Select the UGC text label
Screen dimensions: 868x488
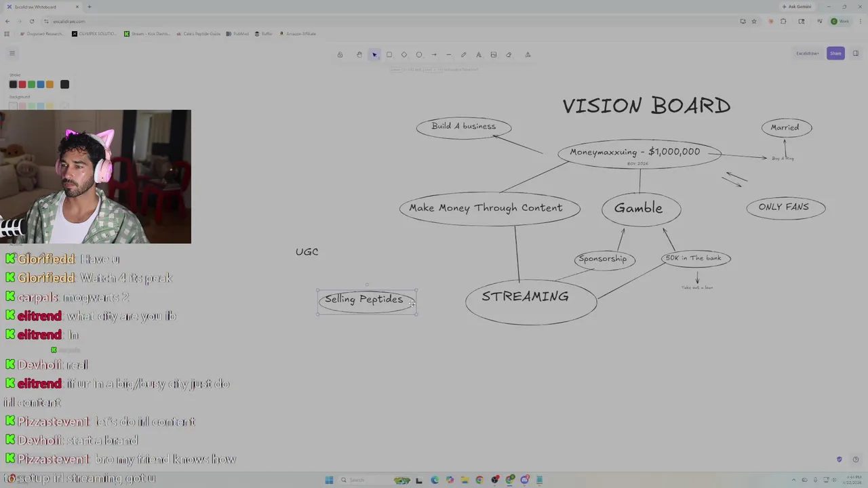coord(307,251)
